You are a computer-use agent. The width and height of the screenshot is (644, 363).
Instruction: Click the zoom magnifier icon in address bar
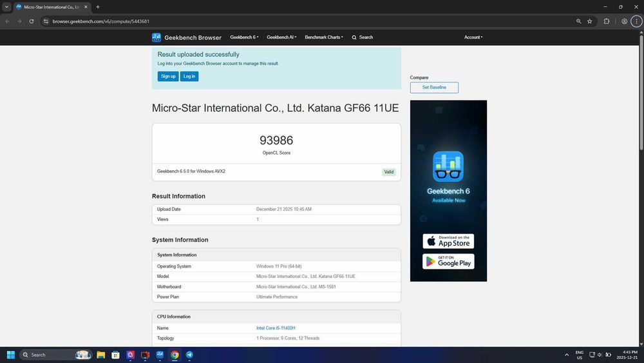pyautogui.click(x=579, y=21)
